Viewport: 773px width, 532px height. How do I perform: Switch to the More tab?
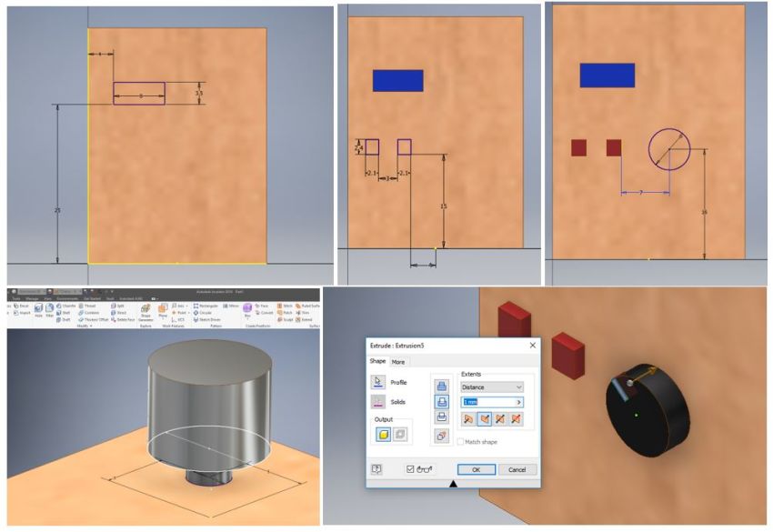point(397,362)
